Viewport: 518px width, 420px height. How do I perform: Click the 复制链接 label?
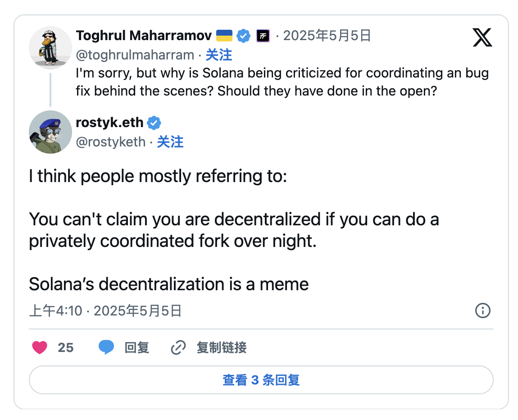pos(222,348)
